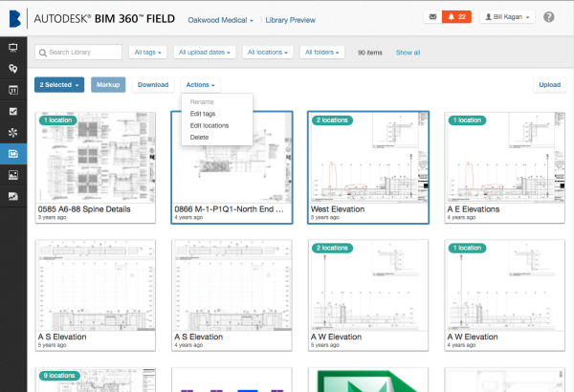Image resolution: width=574 pixels, height=392 pixels.
Task: Select the A E Elevations drawing thumbnail
Action: tap(505, 158)
